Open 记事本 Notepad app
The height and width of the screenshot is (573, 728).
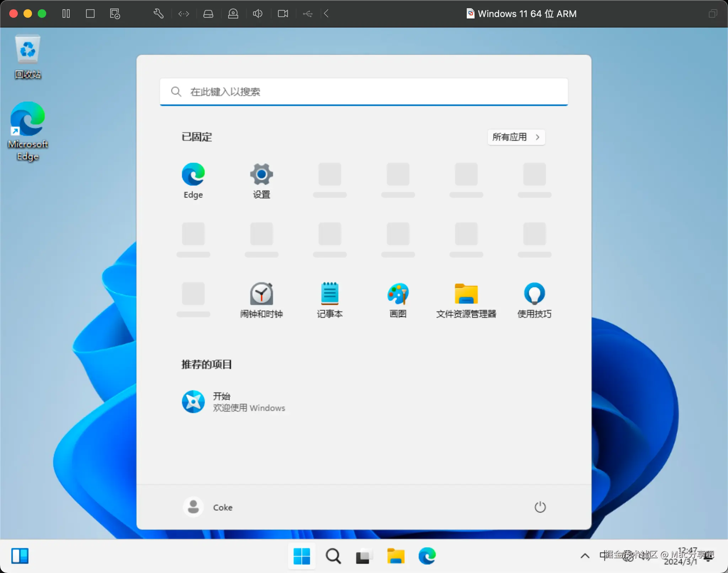coord(330,300)
